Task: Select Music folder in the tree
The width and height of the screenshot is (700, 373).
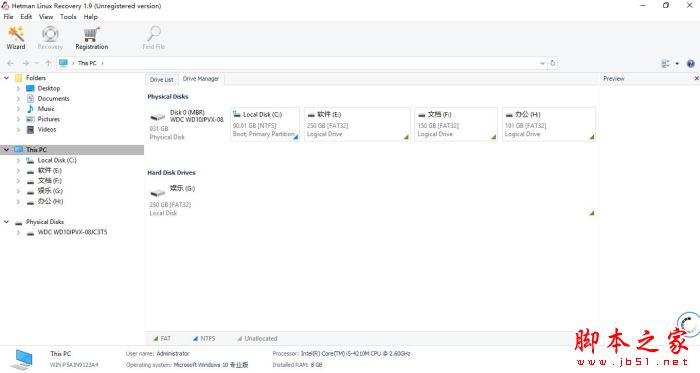Action: pyautogui.click(x=46, y=109)
